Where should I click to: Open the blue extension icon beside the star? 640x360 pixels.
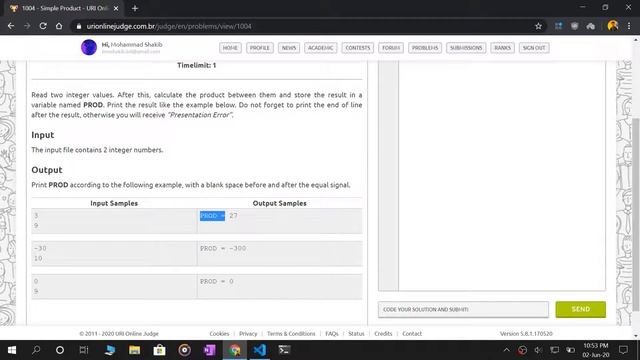coord(558,26)
